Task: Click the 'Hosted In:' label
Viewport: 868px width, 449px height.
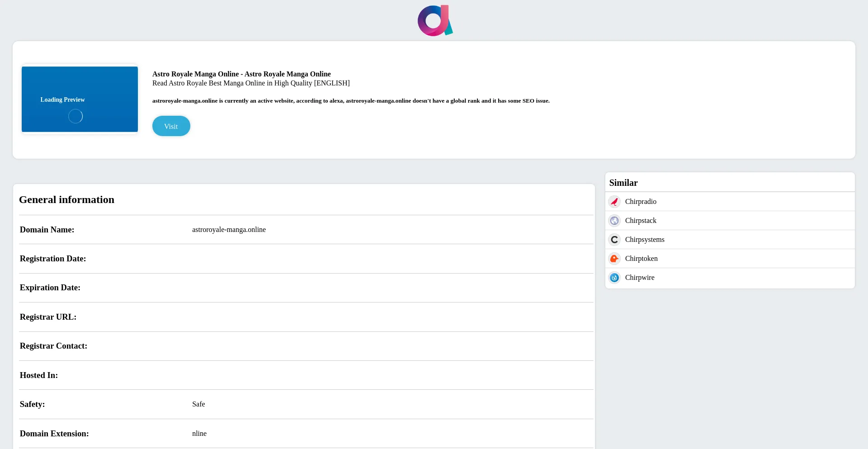Action: click(39, 375)
